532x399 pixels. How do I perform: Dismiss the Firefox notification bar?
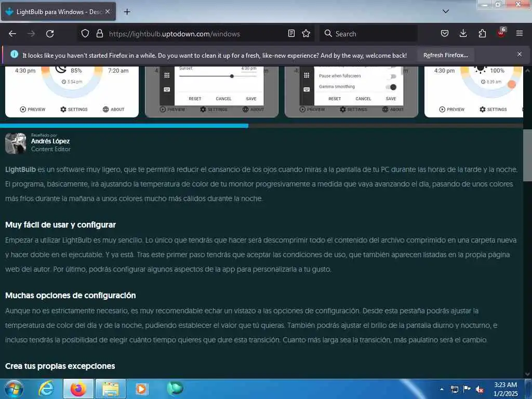(x=520, y=54)
